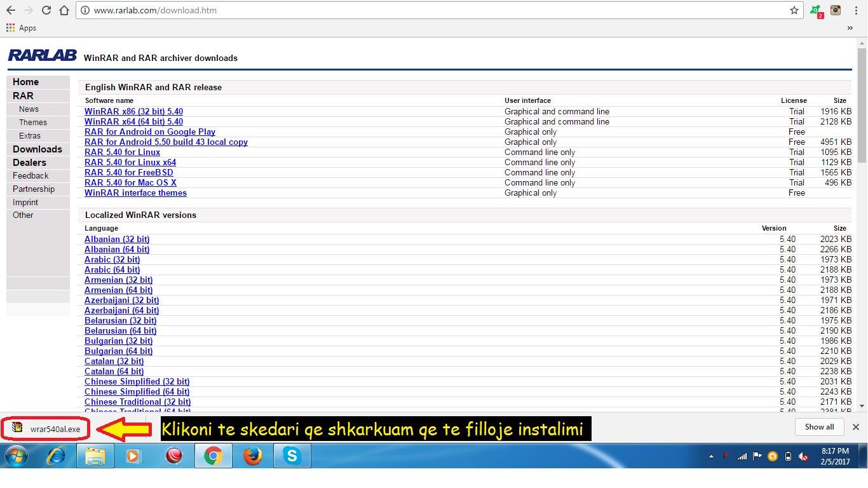Open the green extension icon with badge 2

pos(816,11)
